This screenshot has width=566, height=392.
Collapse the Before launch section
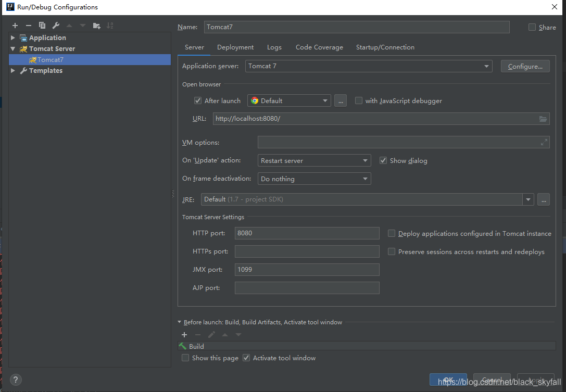pos(180,322)
